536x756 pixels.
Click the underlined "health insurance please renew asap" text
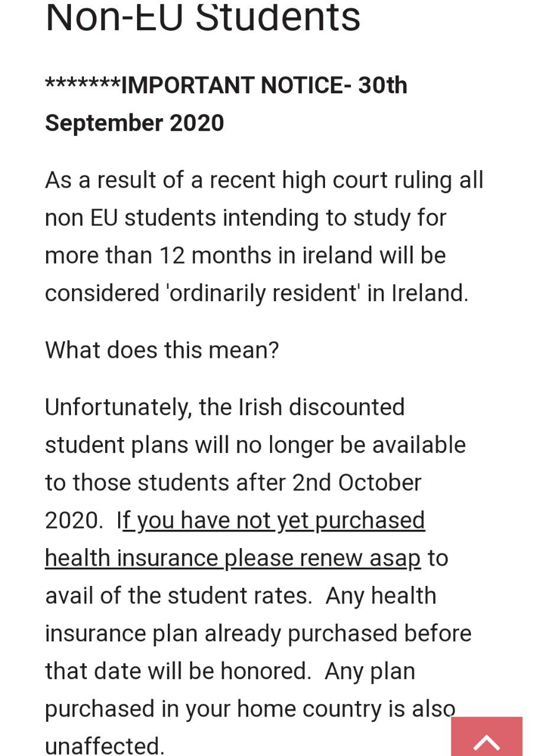click(233, 558)
